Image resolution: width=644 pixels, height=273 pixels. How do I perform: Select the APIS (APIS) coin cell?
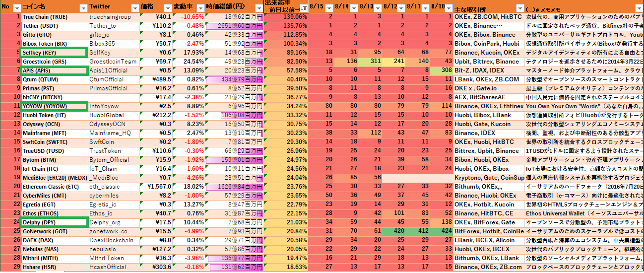pyautogui.click(x=54, y=70)
